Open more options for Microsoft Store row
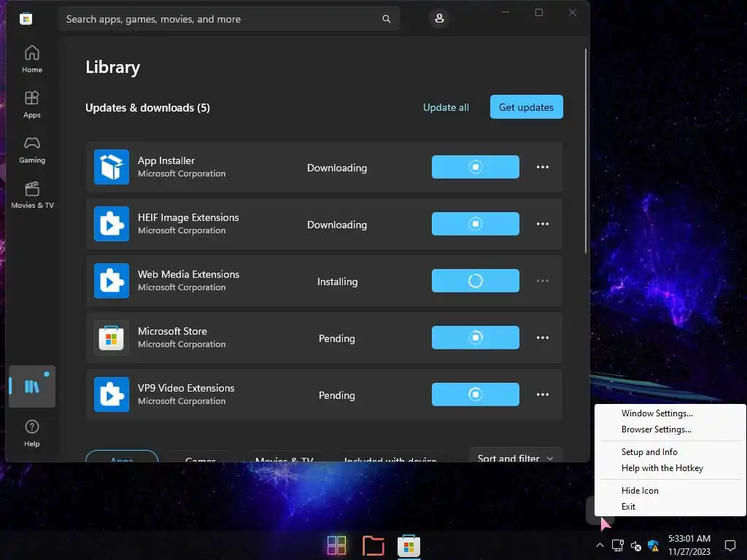 (x=543, y=338)
